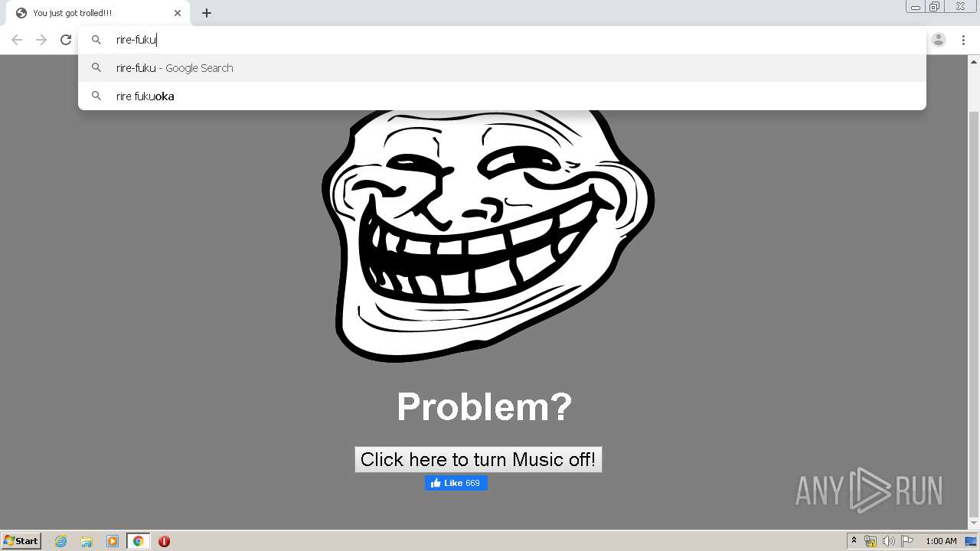Click the show desktop tray icon
Screen dimensions: 980x551
(972, 541)
